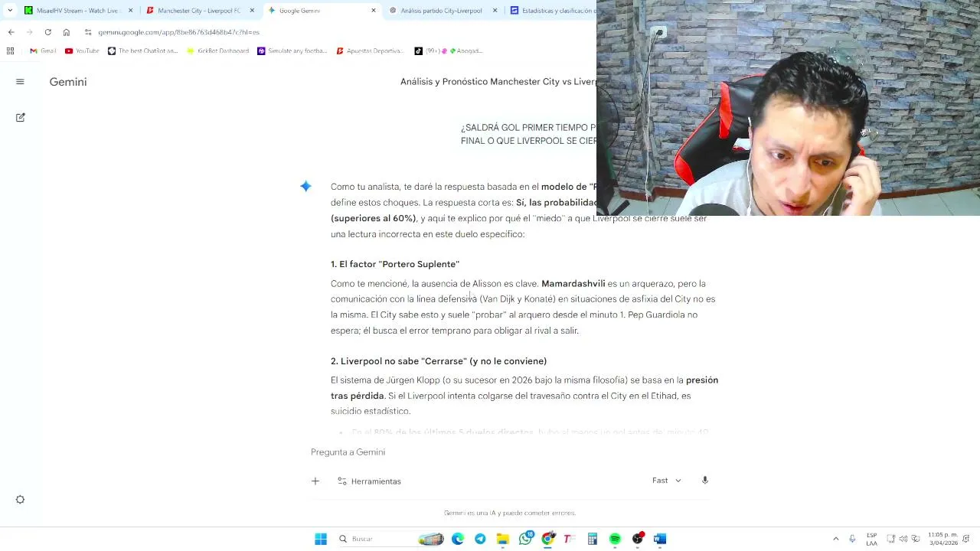980x551 pixels.
Task: Open the TikTok (99+) bookmark
Action: [448, 51]
